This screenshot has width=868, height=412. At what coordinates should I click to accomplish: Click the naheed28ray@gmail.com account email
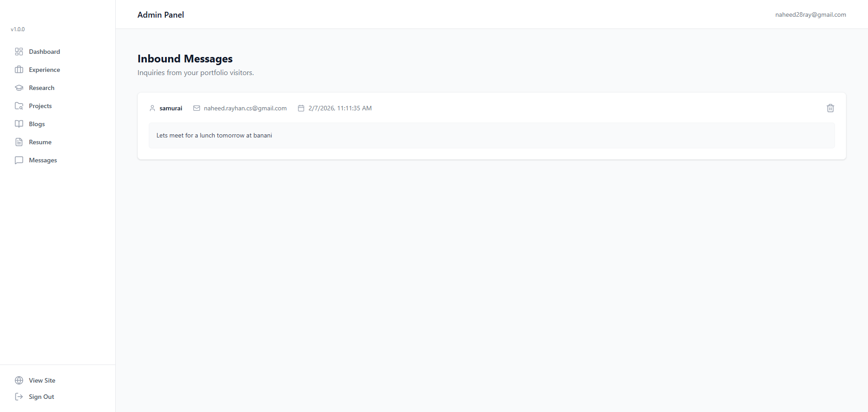(x=811, y=14)
